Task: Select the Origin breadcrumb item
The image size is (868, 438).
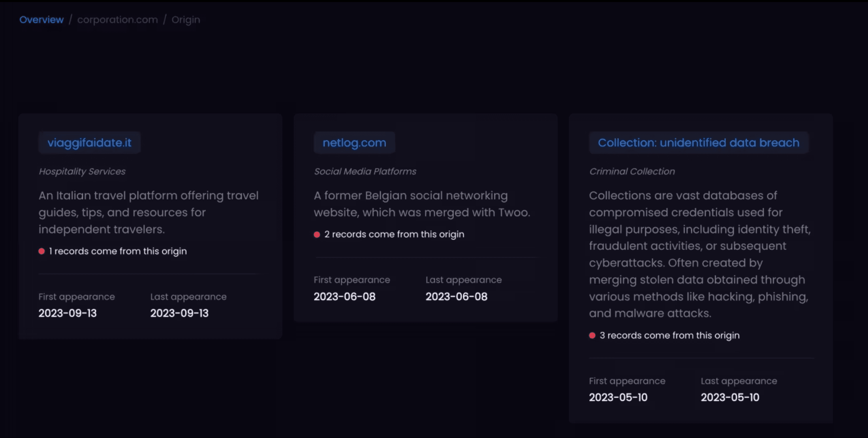Action: click(x=186, y=20)
